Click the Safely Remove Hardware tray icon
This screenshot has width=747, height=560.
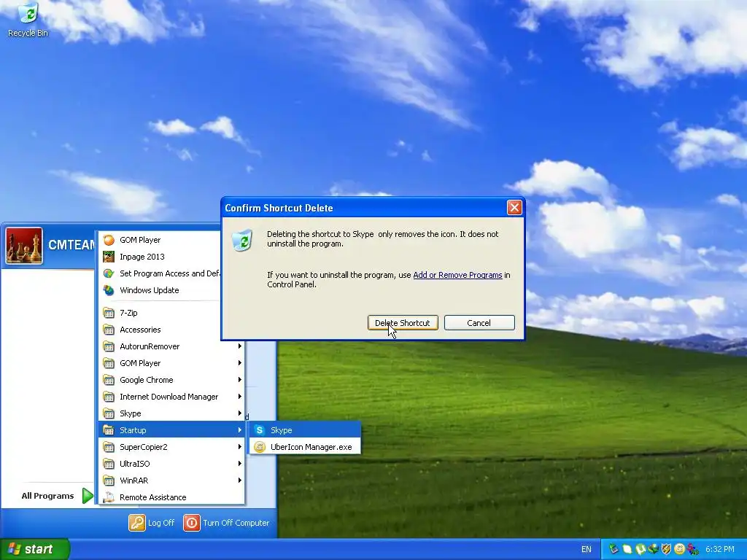click(x=614, y=549)
